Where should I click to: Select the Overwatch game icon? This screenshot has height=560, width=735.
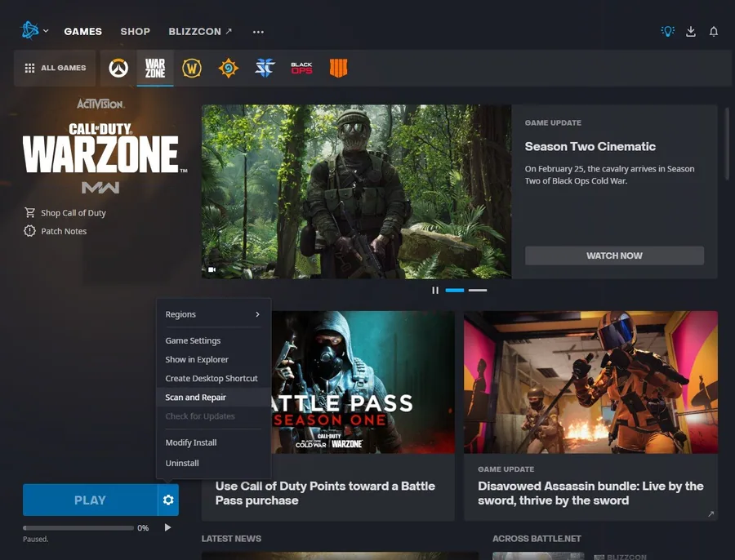click(x=118, y=69)
